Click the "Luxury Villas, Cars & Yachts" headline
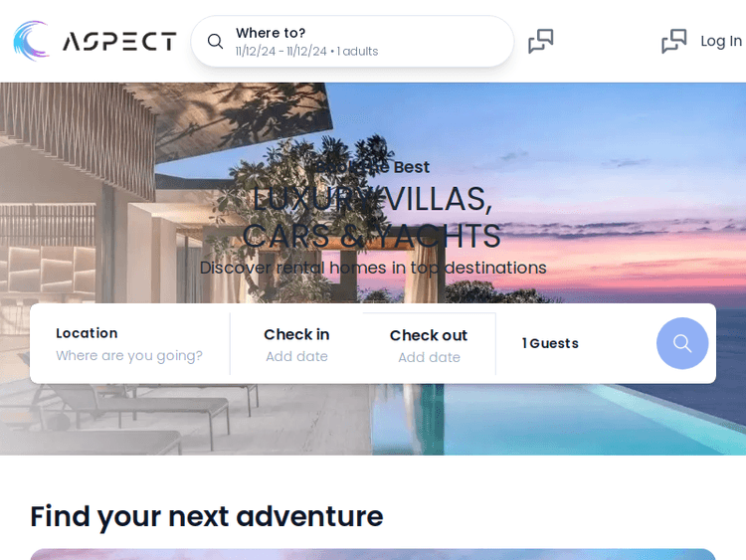 [x=372, y=217]
